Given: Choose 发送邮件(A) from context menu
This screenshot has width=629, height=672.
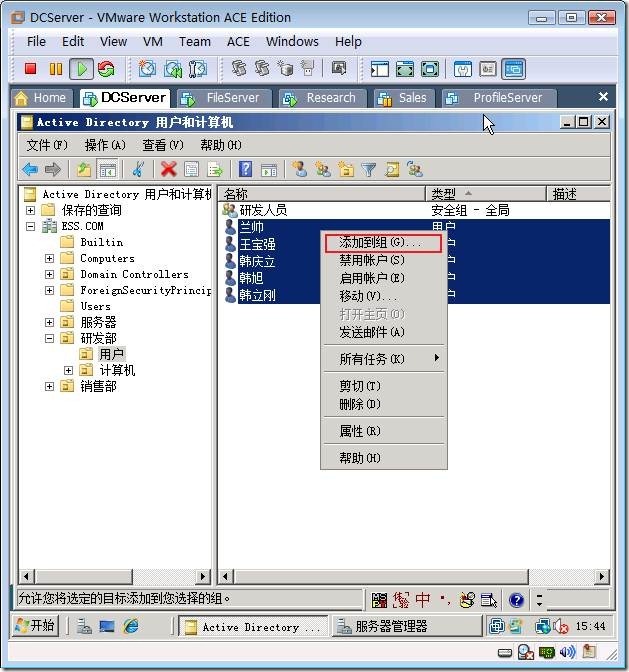Looking at the screenshot, I should 383,333.
